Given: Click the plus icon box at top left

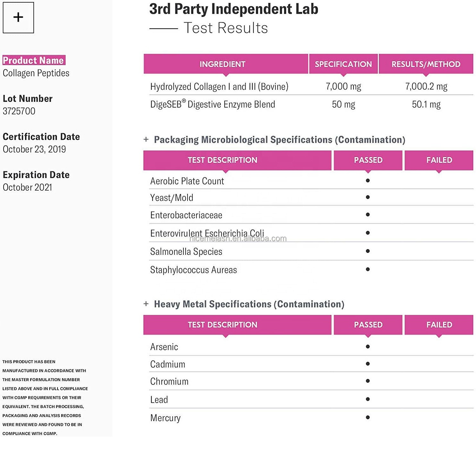Looking at the screenshot, I should pyautogui.click(x=18, y=18).
